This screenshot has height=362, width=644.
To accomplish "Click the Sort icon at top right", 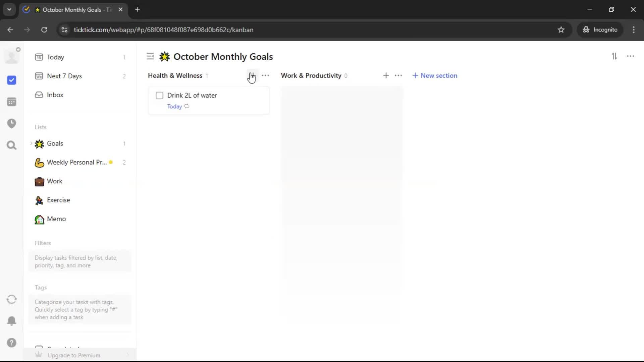I will click(614, 56).
